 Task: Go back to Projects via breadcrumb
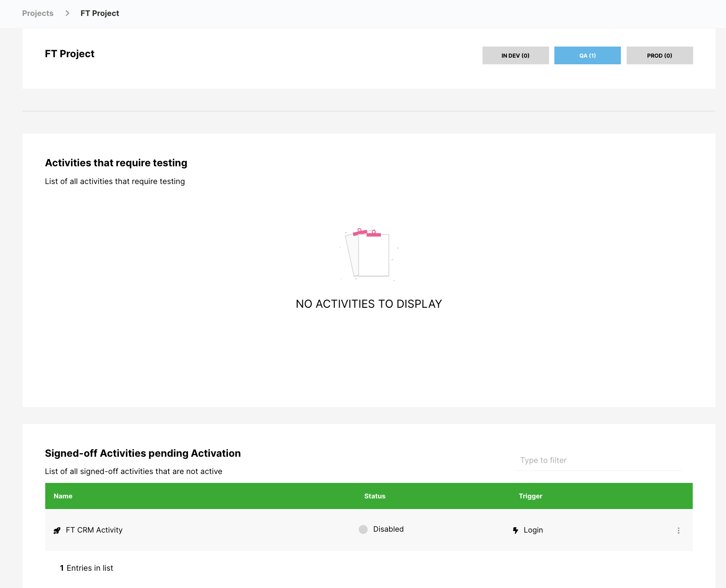(x=38, y=13)
